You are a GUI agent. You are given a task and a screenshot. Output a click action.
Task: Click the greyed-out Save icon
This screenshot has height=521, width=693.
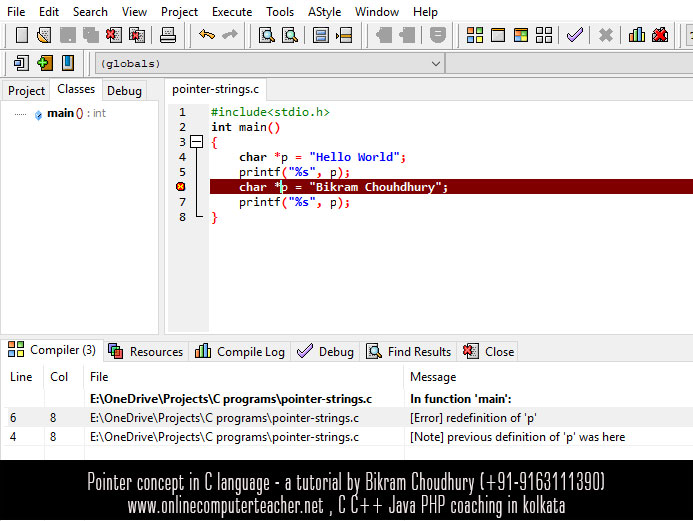pyautogui.click(x=68, y=35)
